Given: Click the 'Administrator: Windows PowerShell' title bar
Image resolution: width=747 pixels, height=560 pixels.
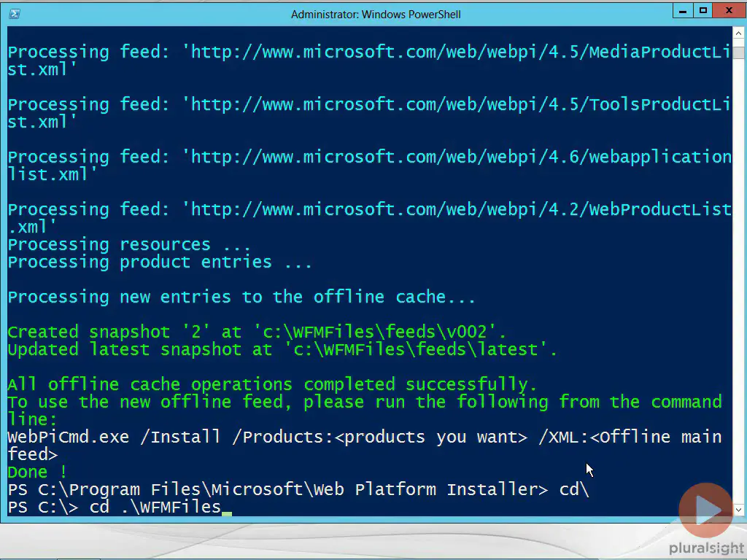Looking at the screenshot, I should 376,15.
